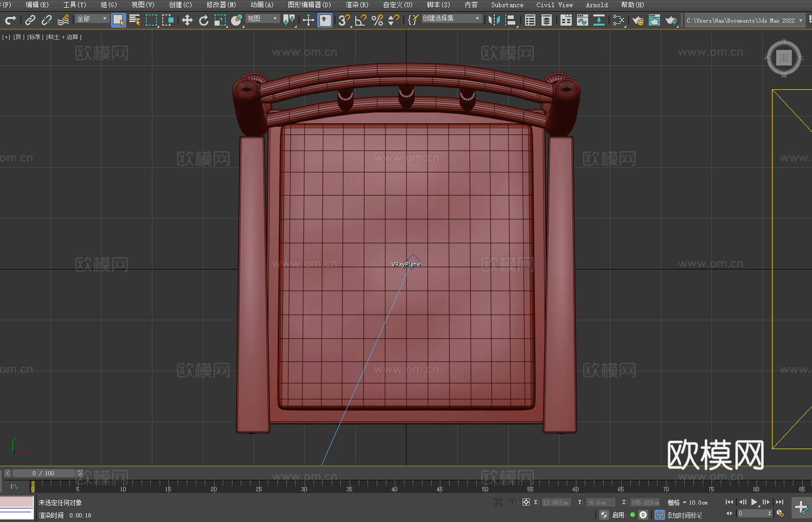The image size is (812, 522).
Task: Toggle Keyboard Shortcut Override button
Action: click(x=325, y=20)
